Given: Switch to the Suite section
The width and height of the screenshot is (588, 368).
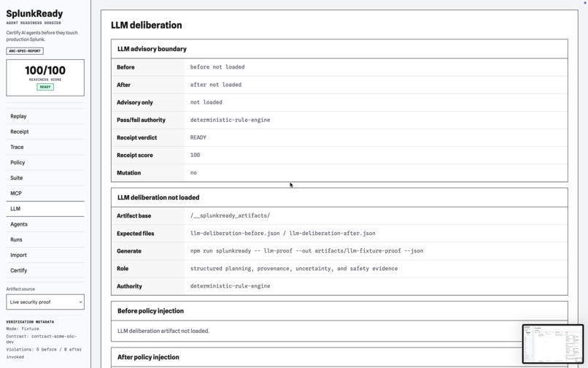Looking at the screenshot, I should click(45, 178).
